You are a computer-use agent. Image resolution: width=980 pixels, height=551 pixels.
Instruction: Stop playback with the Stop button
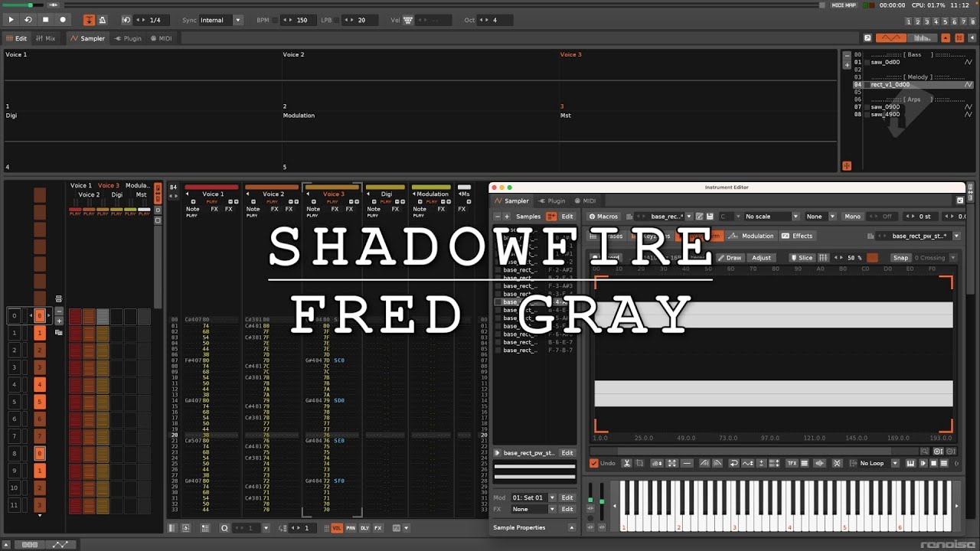coord(45,20)
